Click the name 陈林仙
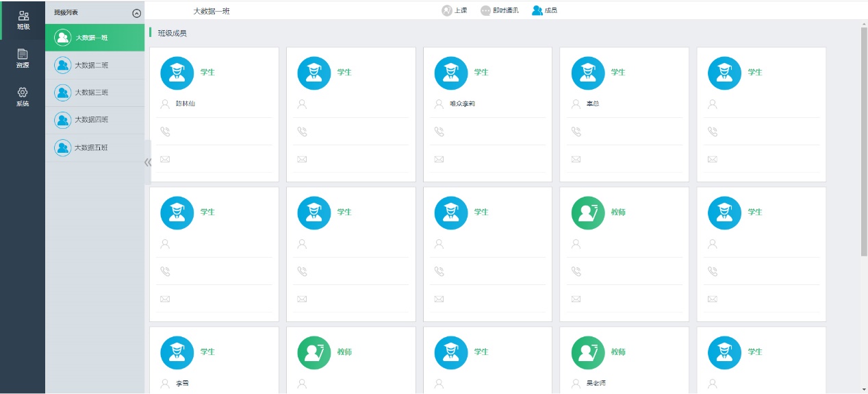Screen dimensions: 868x394 [x=186, y=103]
